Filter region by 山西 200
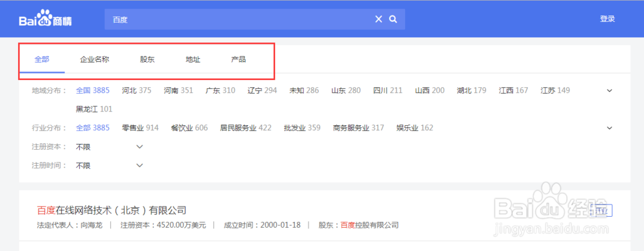Viewport: 644px width, 251px height. [430, 90]
